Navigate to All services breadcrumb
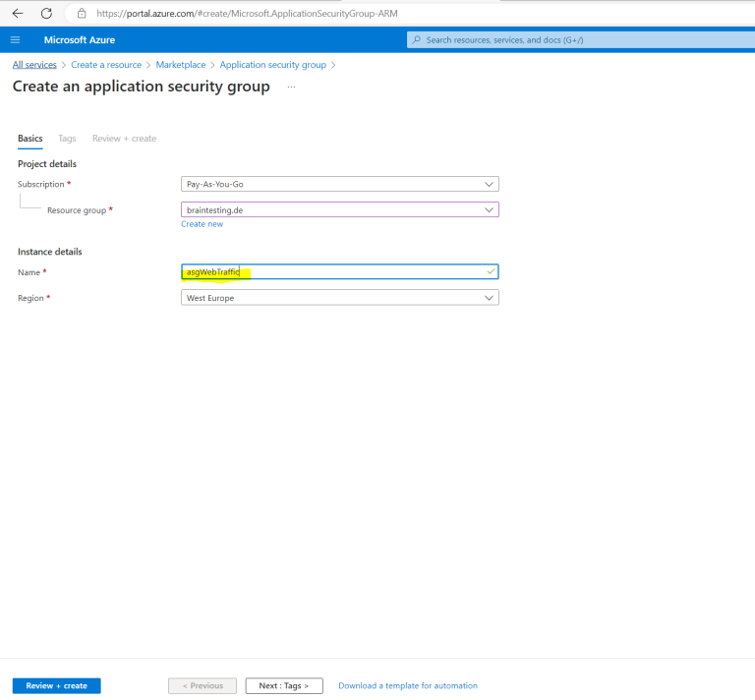Viewport: 755px width, 700px height. pyautogui.click(x=34, y=65)
